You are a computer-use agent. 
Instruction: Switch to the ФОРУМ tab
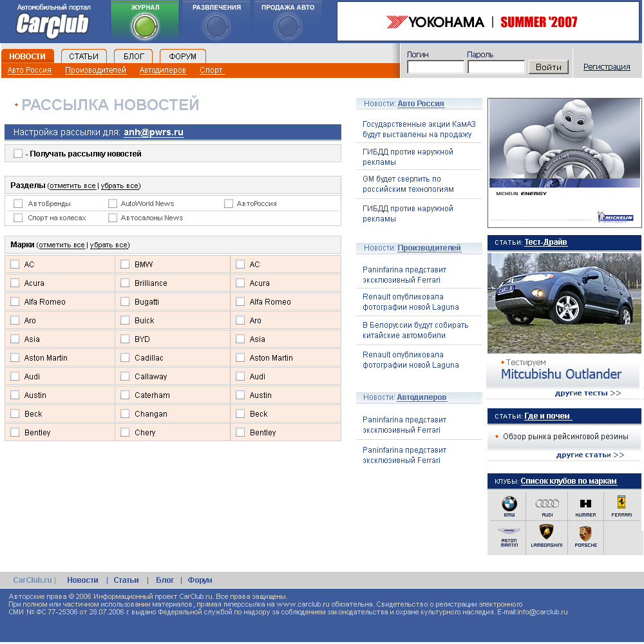coord(183,56)
